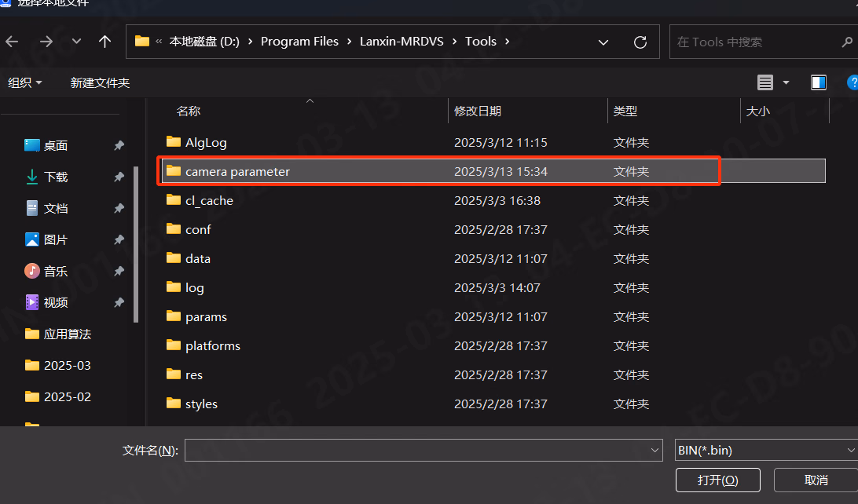Click Tools breadcrumb segment
The image size is (858, 504).
pyautogui.click(x=480, y=42)
